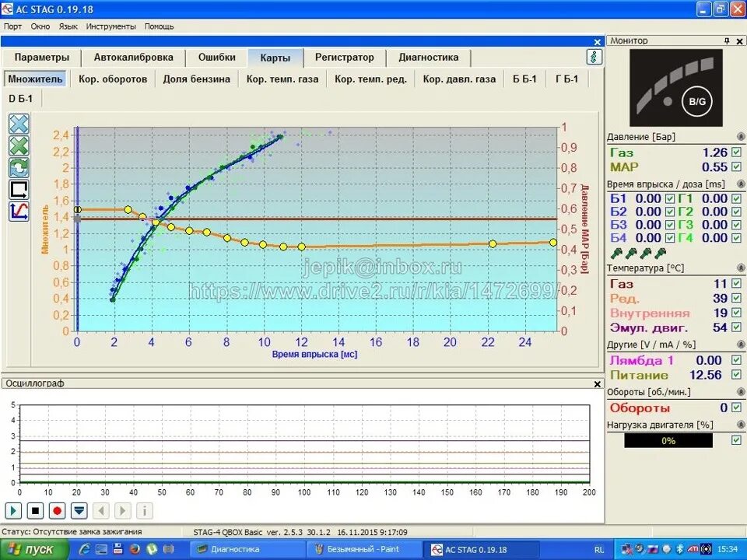747x560 pixels.
Task: Toggle the engine load checkbox
Action: tap(737, 440)
